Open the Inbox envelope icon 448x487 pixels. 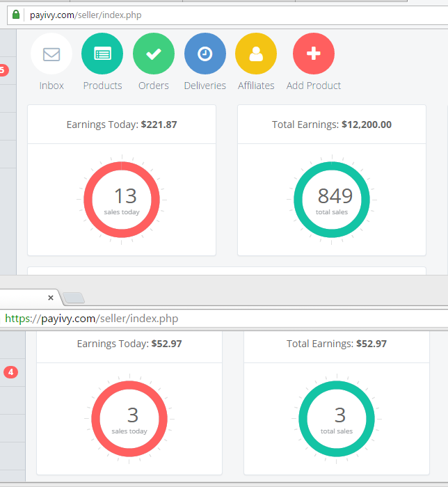pyautogui.click(x=51, y=54)
